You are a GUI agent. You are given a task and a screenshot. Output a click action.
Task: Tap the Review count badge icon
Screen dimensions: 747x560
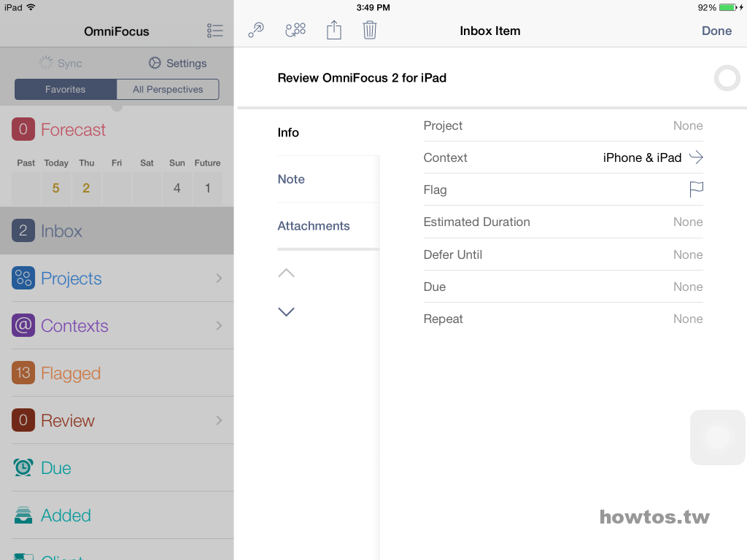click(23, 420)
